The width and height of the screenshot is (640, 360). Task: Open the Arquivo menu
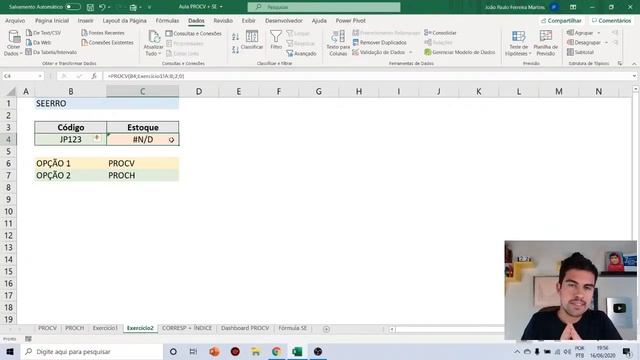[15, 20]
